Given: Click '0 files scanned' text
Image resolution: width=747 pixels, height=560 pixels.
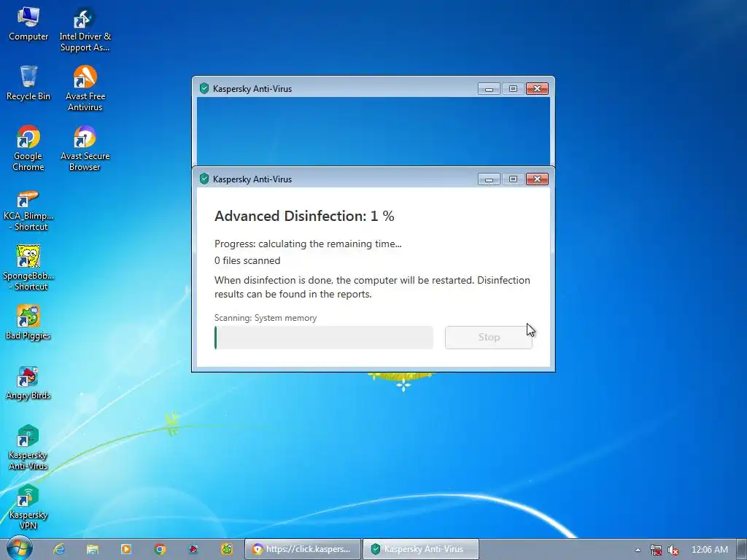Looking at the screenshot, I should (247, 260).
